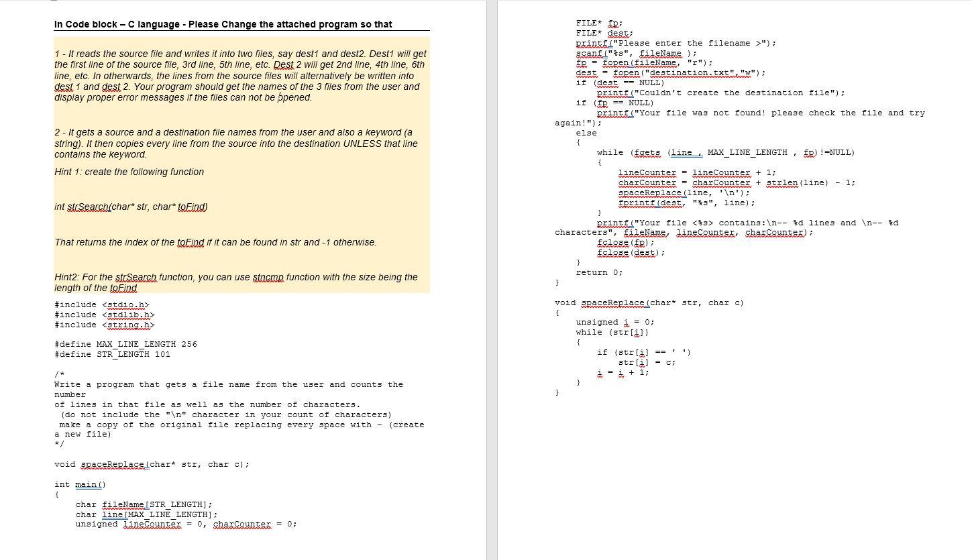Click the '#include <stdlib.h>' line
Viewport: 972px width, 560px height.
point(105,315)
